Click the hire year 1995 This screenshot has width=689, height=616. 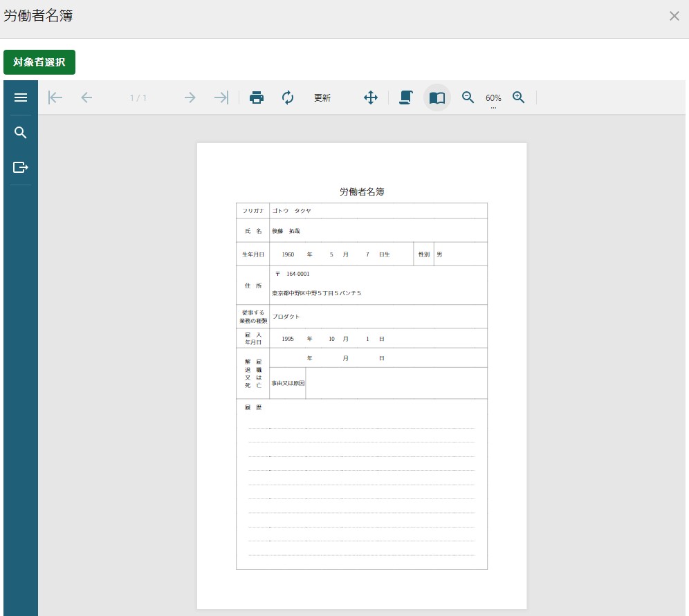pos(288,339)
